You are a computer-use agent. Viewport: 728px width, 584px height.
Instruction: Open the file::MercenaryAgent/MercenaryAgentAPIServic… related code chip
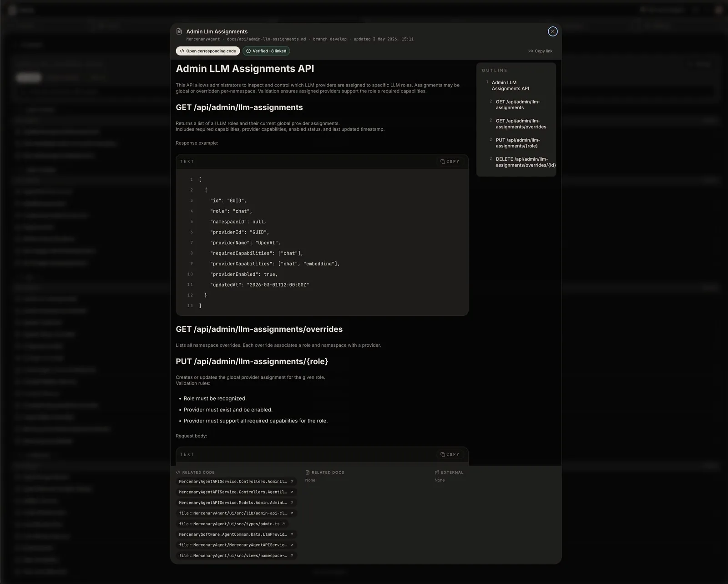pos(237,545)
